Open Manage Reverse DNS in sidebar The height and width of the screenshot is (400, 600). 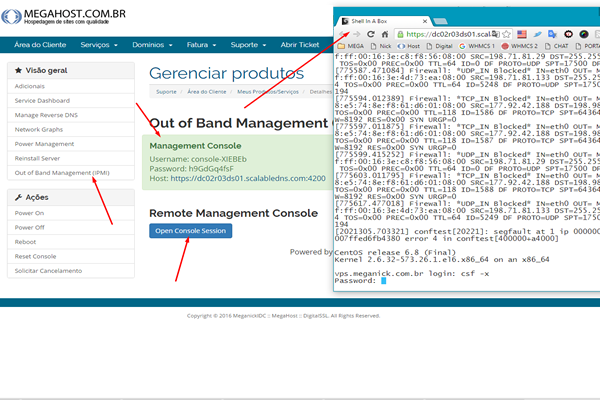[x=71, y=115]
